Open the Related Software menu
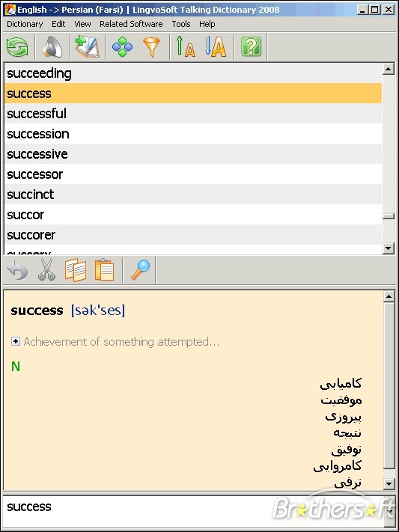Image resolution: width=399 pixels, height=532 pixels. point(131,24)
